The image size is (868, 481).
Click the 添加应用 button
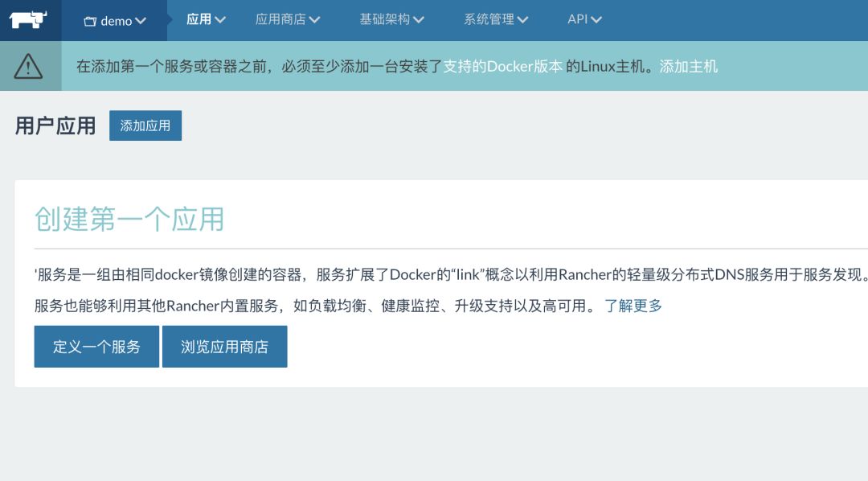click(145, 125)
